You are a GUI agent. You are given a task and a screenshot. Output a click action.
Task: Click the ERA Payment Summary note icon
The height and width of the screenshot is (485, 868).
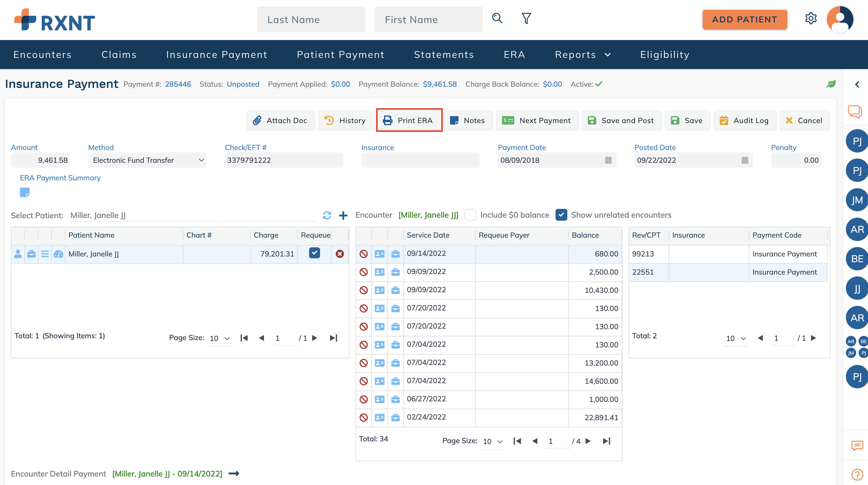coord(25,192)
